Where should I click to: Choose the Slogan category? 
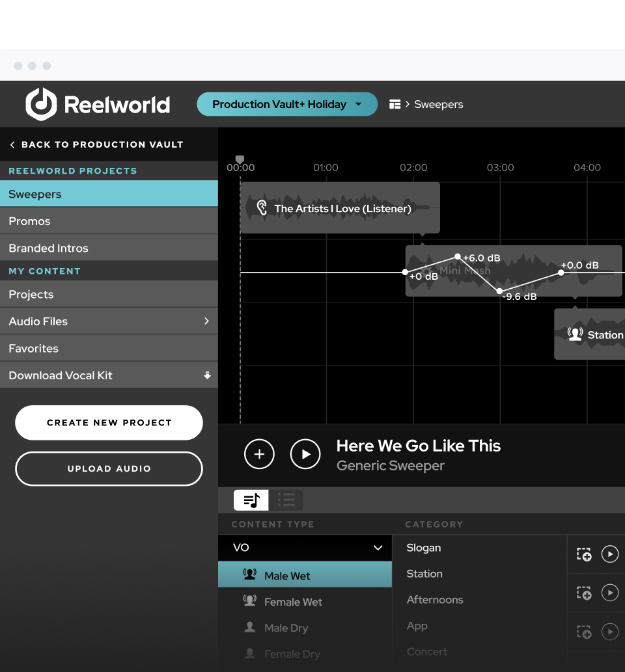(x=423, y=548)
